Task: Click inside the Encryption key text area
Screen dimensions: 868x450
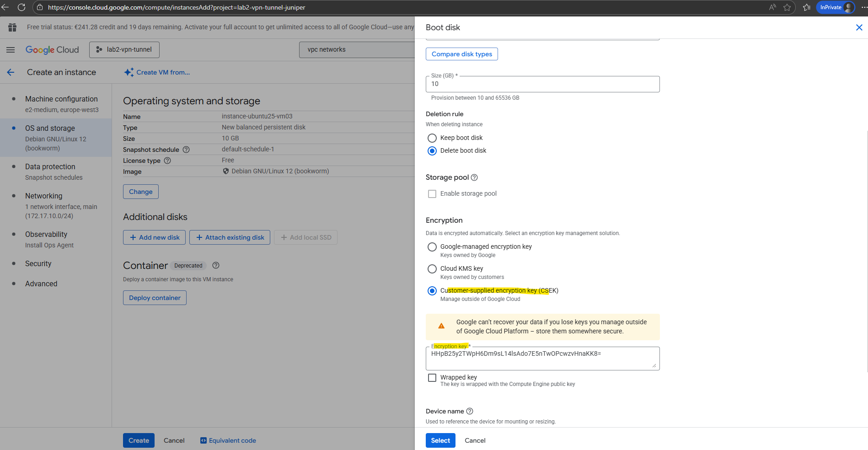Action: [543, 359]
